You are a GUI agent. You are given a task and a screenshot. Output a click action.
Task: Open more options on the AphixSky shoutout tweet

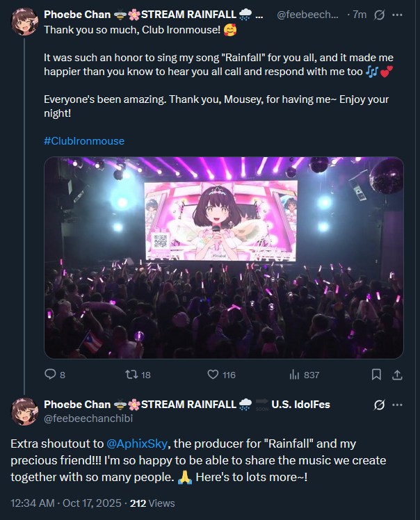click(x=398, y=405)
